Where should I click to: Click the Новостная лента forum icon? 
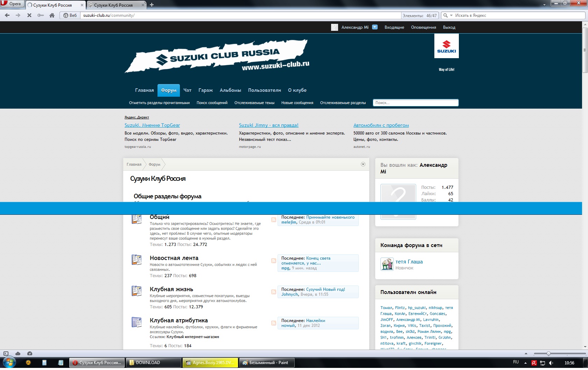[x=136, y=260]
